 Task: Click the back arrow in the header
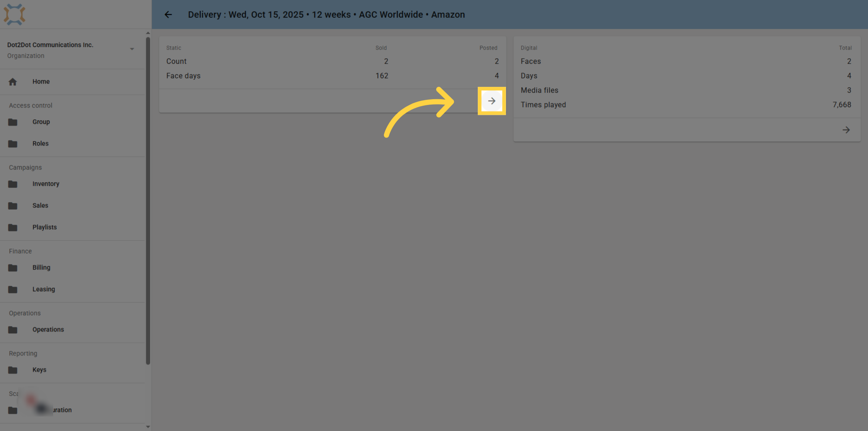click(x=168, y=14)
